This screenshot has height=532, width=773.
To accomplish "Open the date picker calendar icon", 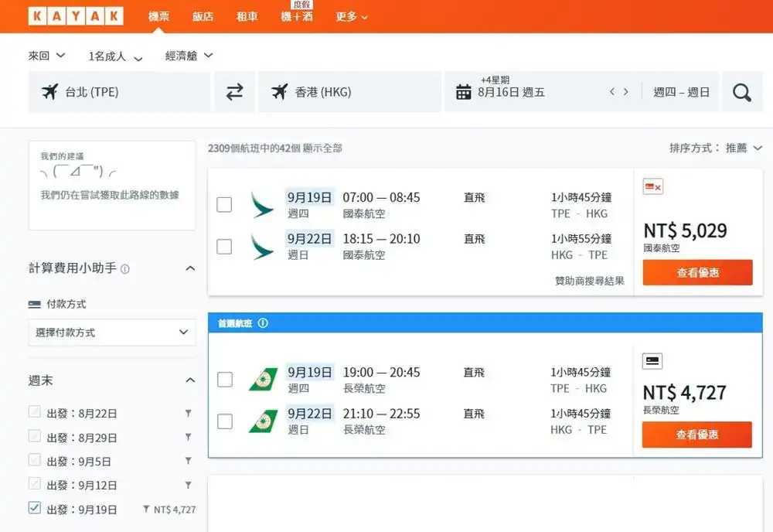I will click(x=463, y=92).
